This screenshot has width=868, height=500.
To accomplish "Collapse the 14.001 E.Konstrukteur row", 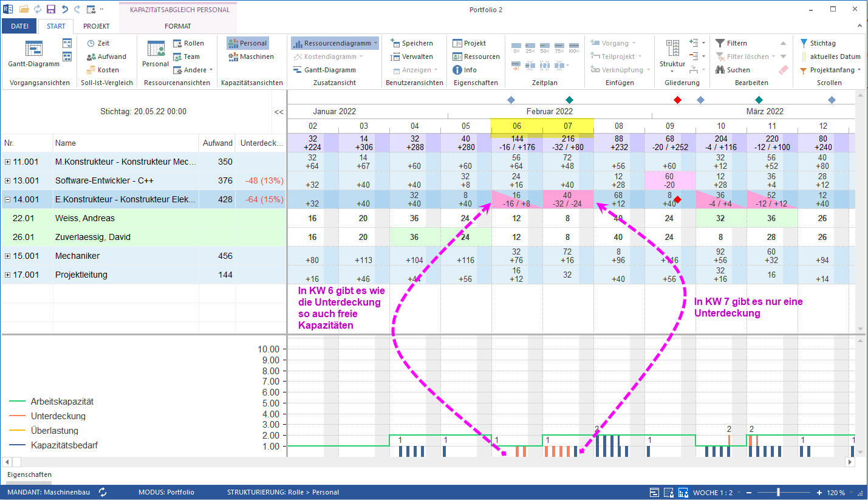I will tap(7, 199).
